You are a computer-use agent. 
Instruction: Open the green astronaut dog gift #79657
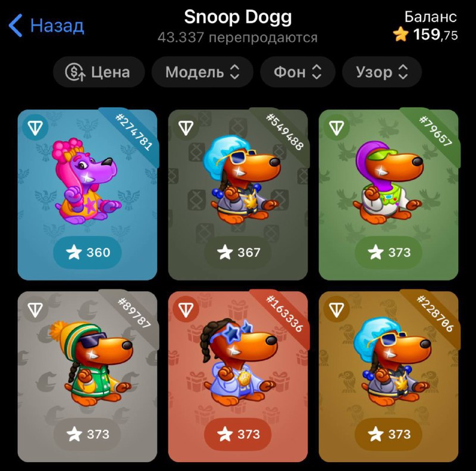[x=389, y=195]
